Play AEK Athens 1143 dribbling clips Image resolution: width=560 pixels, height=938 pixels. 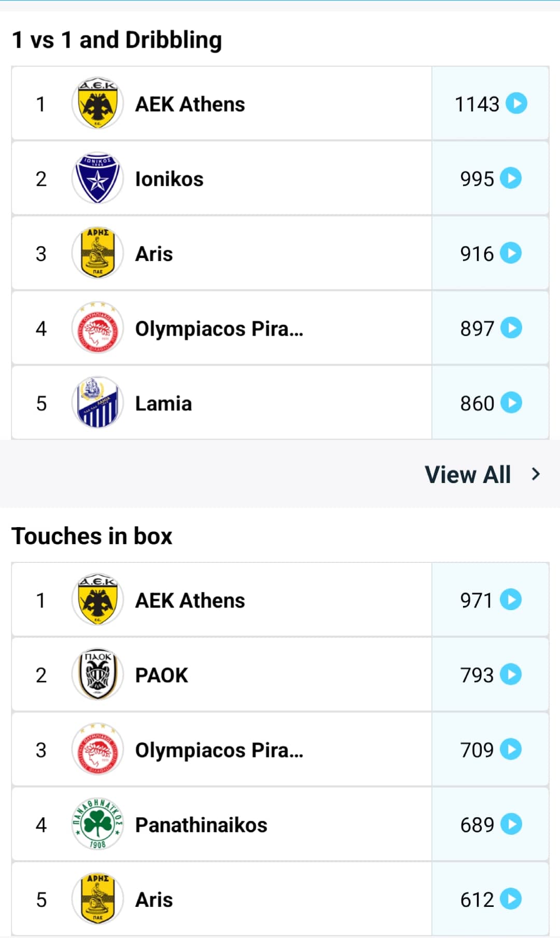tap(516, 103)
